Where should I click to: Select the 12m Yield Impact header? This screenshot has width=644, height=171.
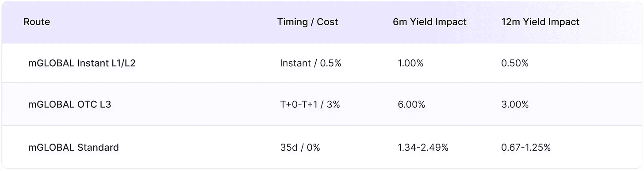coord(540,22)
